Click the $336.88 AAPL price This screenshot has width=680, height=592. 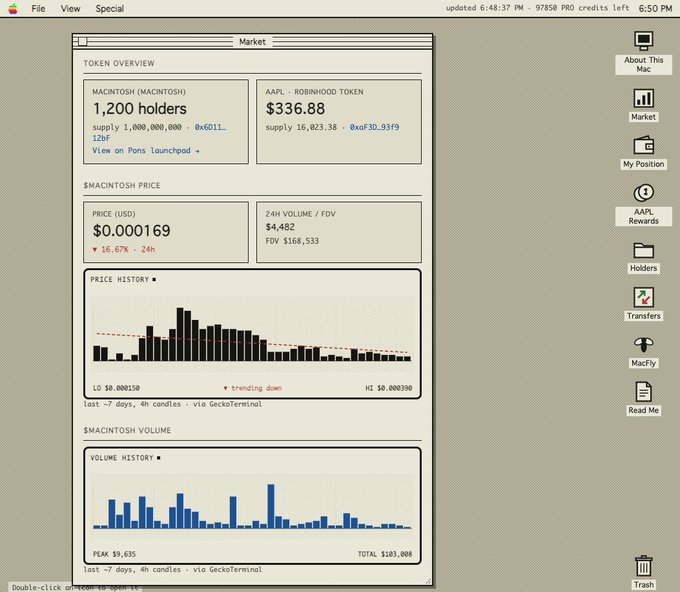[x=295, y=108]
